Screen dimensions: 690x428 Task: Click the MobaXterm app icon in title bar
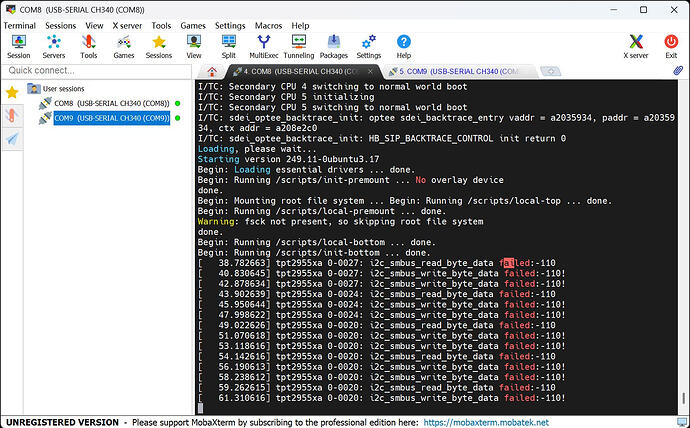(11, 10)
